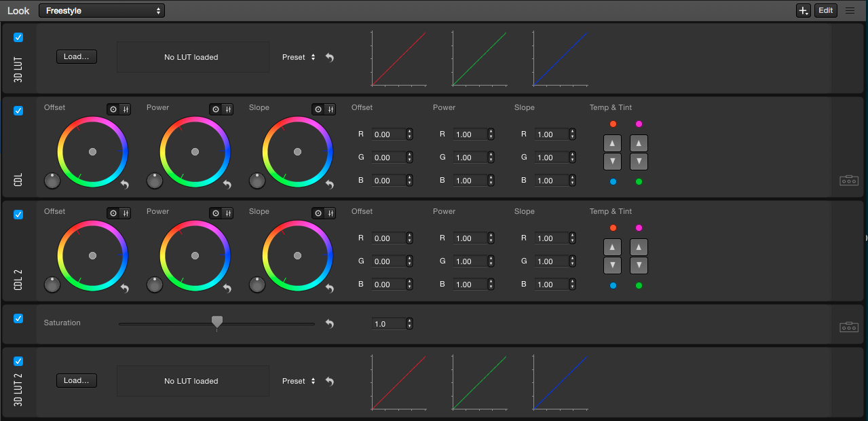Click the COL Offset R value field
This screenshot has height=421, width=868.
point(388,134)
